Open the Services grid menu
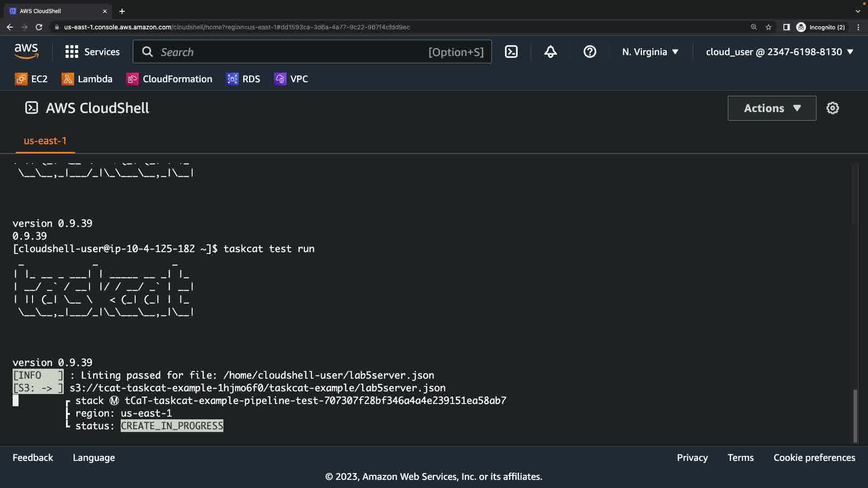This screenshot has height=488, width=868. point(92,52)
